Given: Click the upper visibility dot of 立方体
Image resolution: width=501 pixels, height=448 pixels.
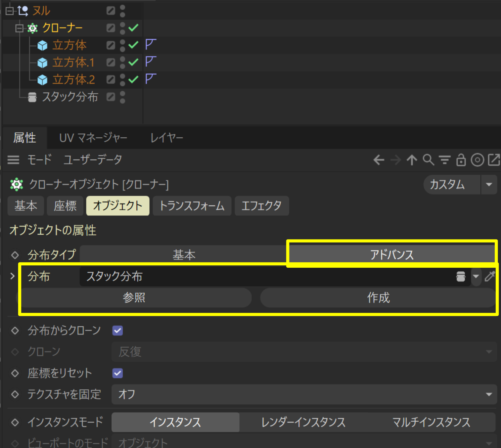Looking at the screenshot, I should (x=122, y=42).
